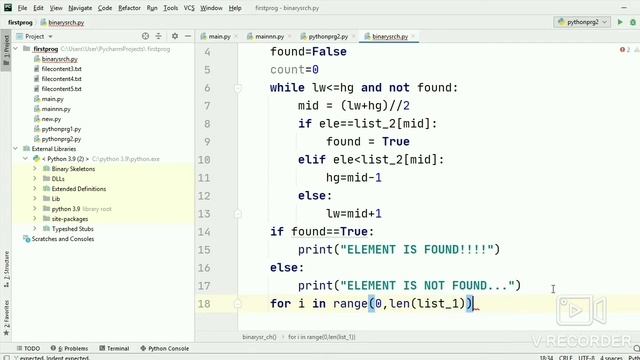
Task: Open binarysrch.py in project tree
Action: 59,59
